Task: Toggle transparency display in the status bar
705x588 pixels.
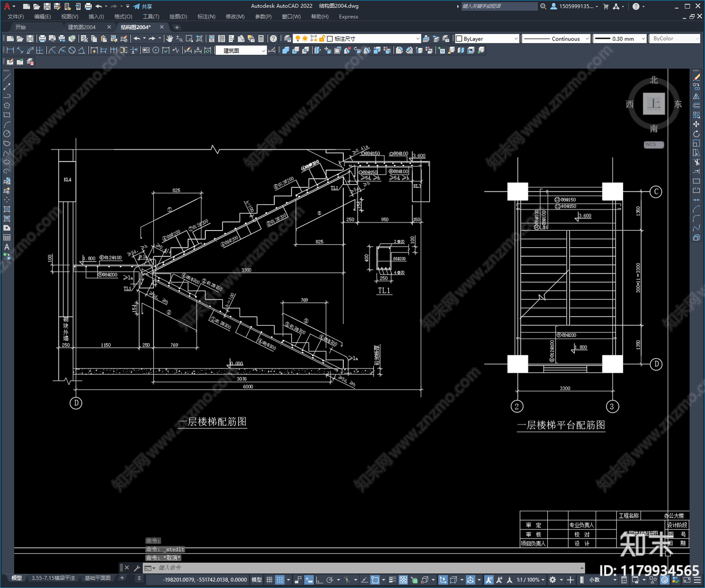Action: click(x=403, y=580)
